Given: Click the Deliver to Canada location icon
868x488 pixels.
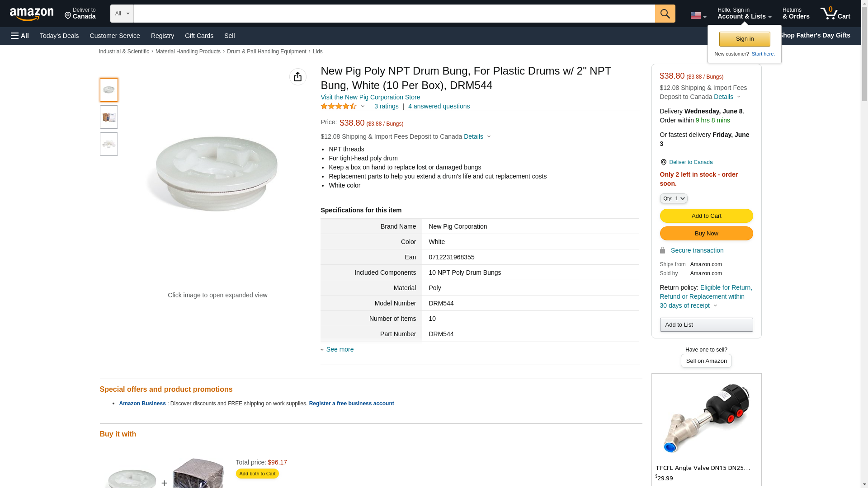Looking at the screenshot, I should point(663,162).
